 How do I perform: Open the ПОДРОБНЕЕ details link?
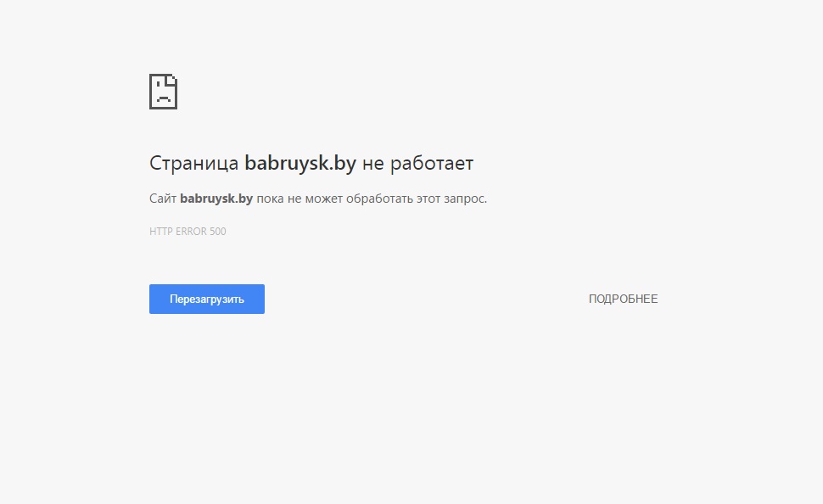click(x=623, y=299)
